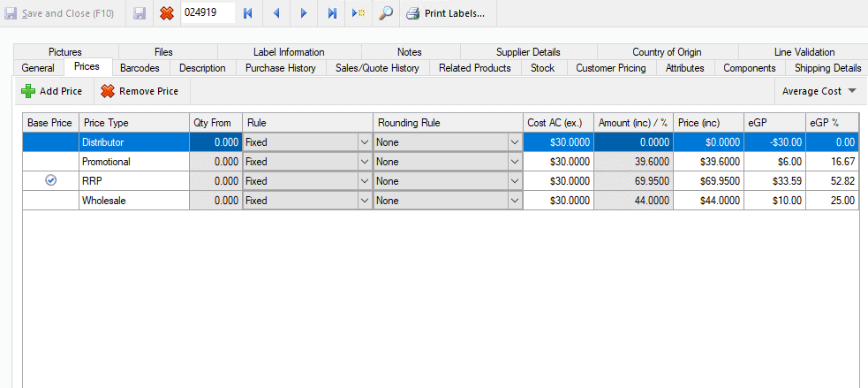Open the magnifier search icon
Screen dimensions: 868x388
[x=385, y=13]
